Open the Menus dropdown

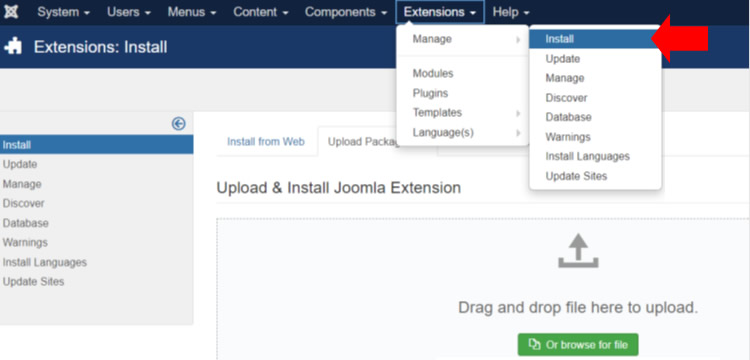tap(192, 12)
